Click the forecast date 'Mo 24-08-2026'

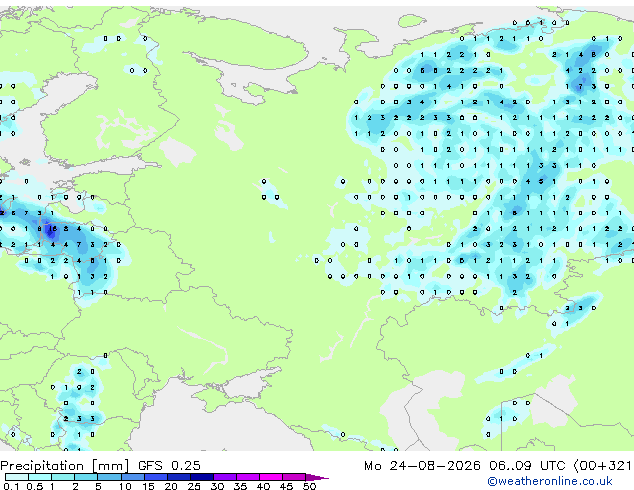(x=422, y=466)
